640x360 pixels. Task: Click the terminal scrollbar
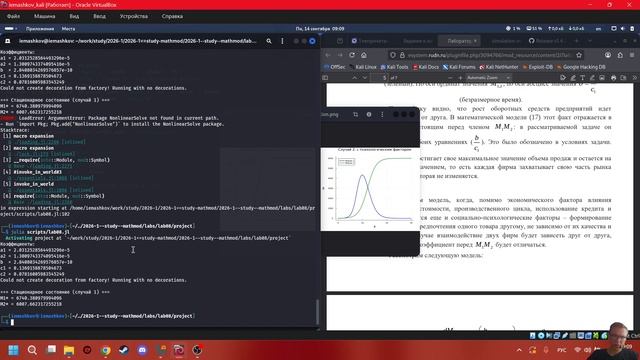pyautogui.click(x=317, y=311)
